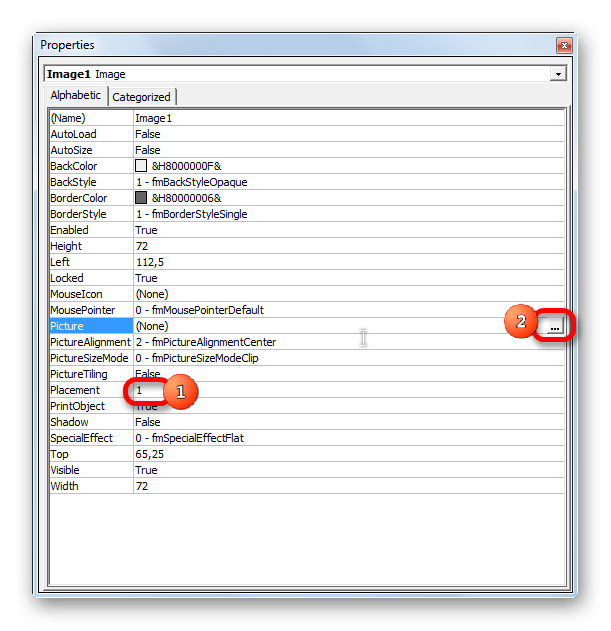Screen dimensions: 611x631
Task: Select the AutoSize property
Action: 91,150
